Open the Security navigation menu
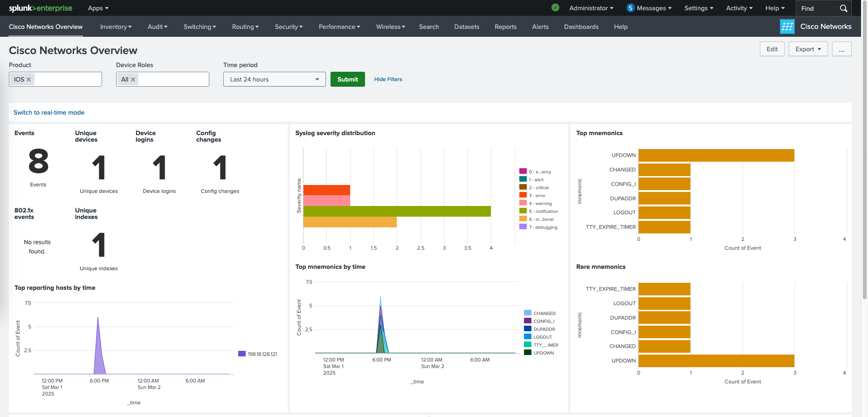 tap(289, 27)
